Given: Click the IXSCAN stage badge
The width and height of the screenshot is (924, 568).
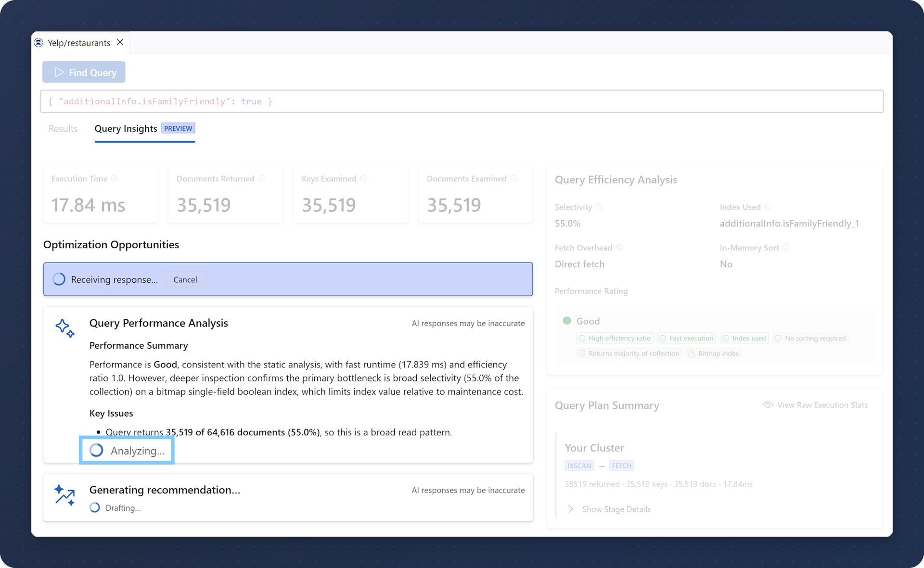Looking at the screenshot, I should [579, 466].
